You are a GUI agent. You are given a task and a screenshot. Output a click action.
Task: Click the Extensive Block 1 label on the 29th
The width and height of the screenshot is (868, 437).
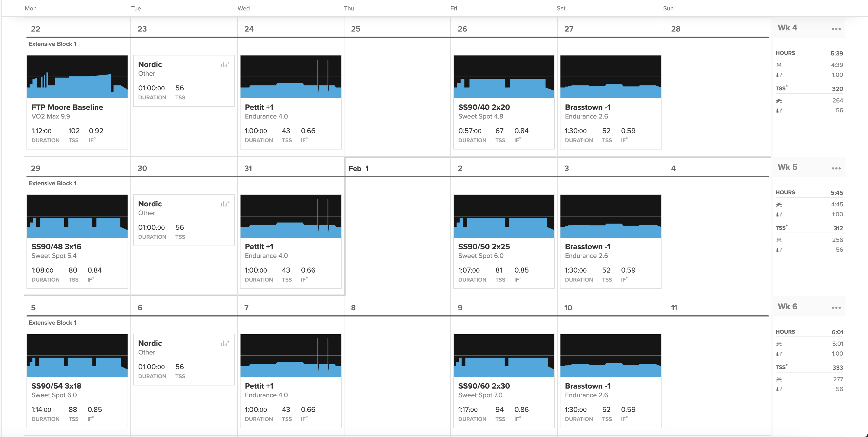click(52, 183)
